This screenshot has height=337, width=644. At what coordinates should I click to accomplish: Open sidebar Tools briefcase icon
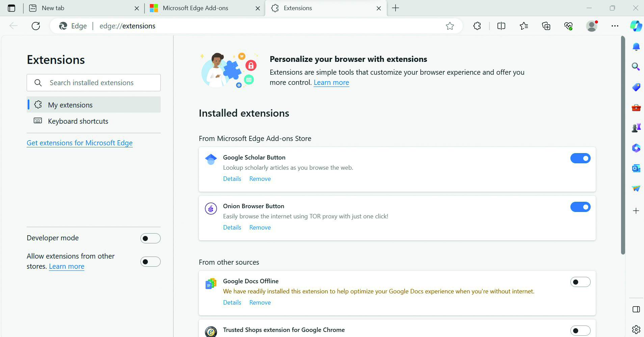636,108
